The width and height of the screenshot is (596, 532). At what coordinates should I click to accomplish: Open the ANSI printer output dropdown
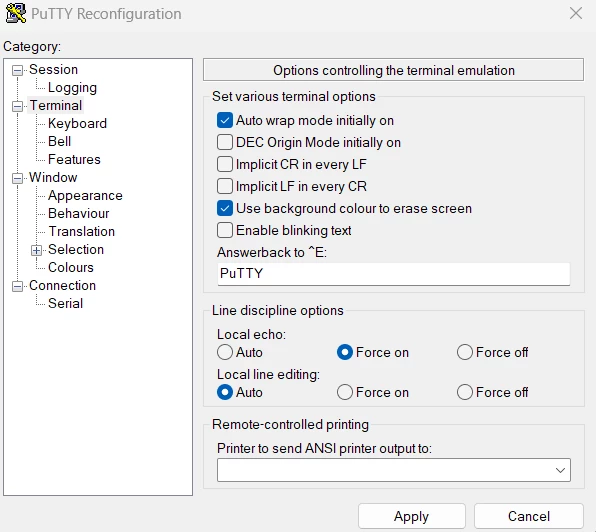pyautogui.click(x=394, y=470)
